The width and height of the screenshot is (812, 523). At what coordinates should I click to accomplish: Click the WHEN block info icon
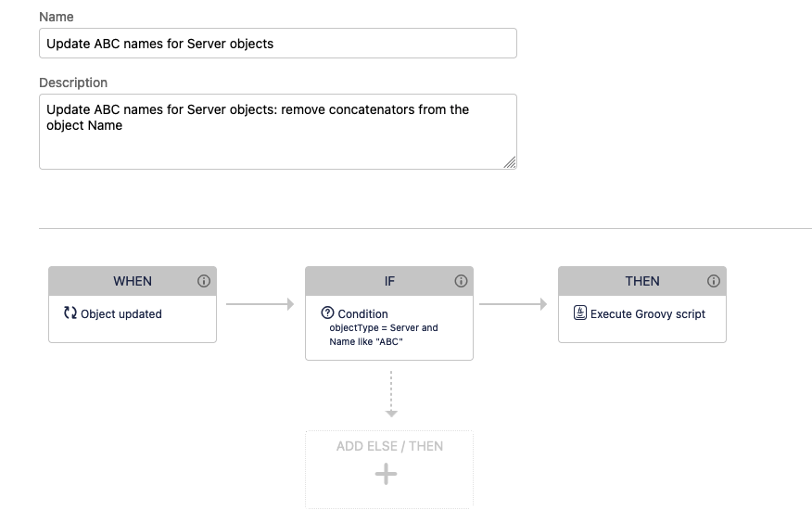pyautogui.click(x=204, y=281)
